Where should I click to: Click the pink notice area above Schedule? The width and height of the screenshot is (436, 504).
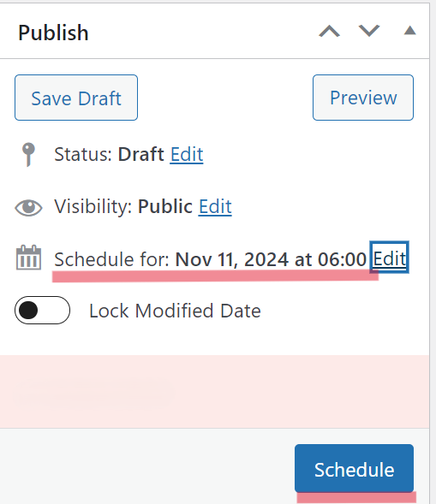215,392
